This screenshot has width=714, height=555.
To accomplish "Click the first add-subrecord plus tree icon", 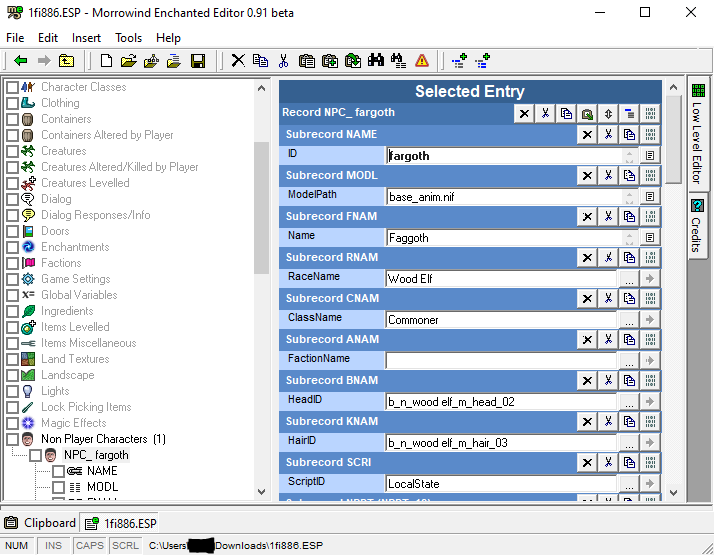I will pos(459,61).
